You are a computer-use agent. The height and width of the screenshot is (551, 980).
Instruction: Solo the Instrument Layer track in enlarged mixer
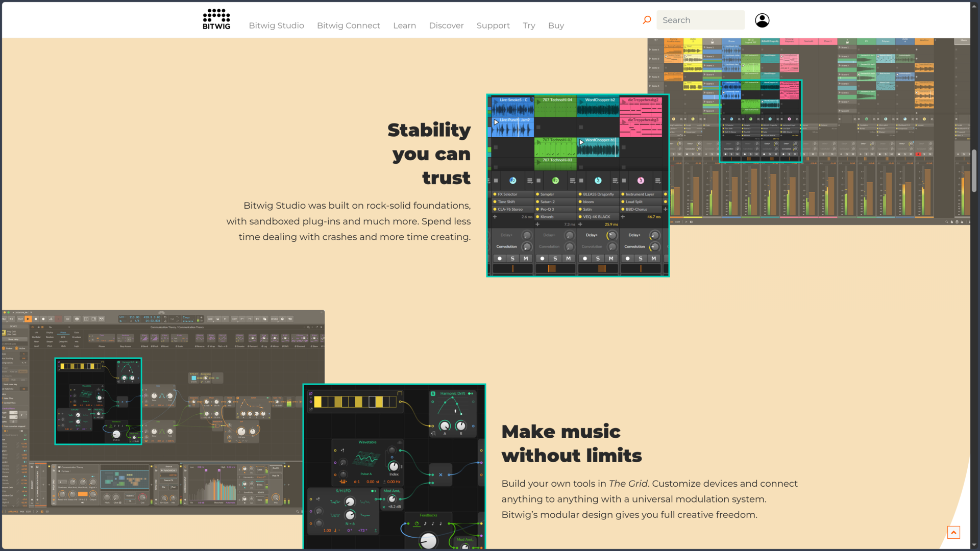[x=641, y=259]
